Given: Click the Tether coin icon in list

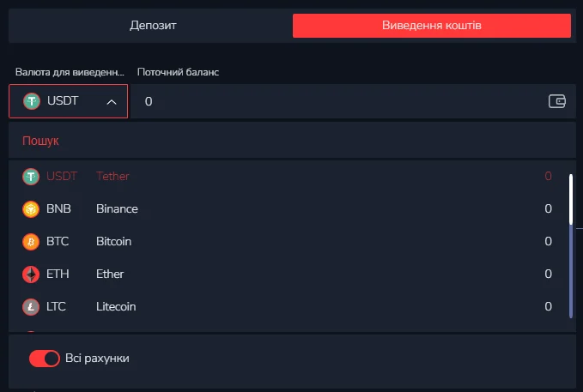Looking at the screenshot, I should tap(31, 177).
